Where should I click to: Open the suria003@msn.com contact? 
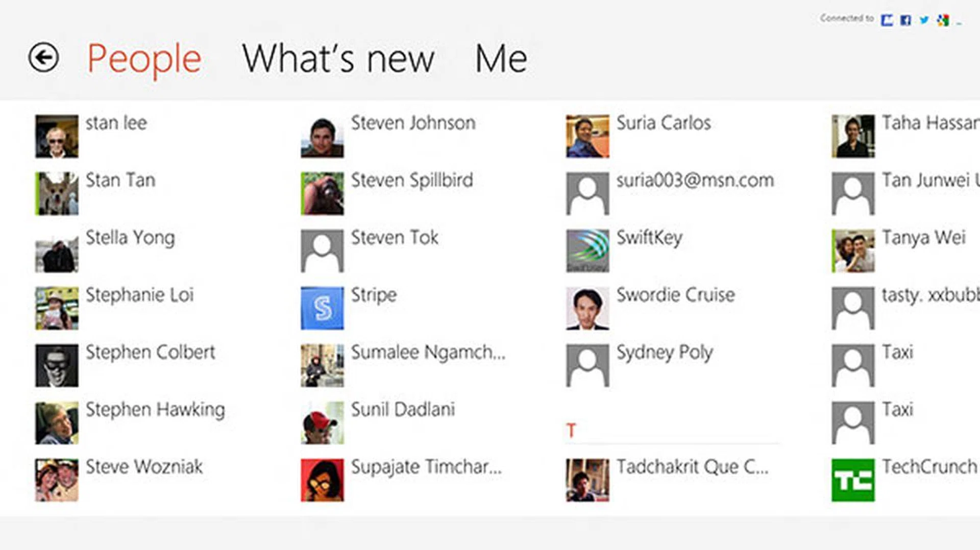[x=695, y=181]
